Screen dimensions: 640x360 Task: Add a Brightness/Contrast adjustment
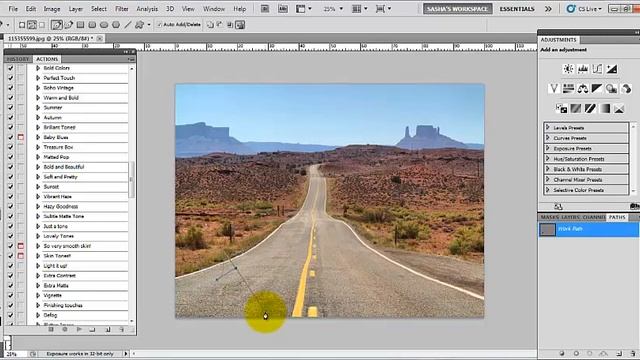(568, 69)
